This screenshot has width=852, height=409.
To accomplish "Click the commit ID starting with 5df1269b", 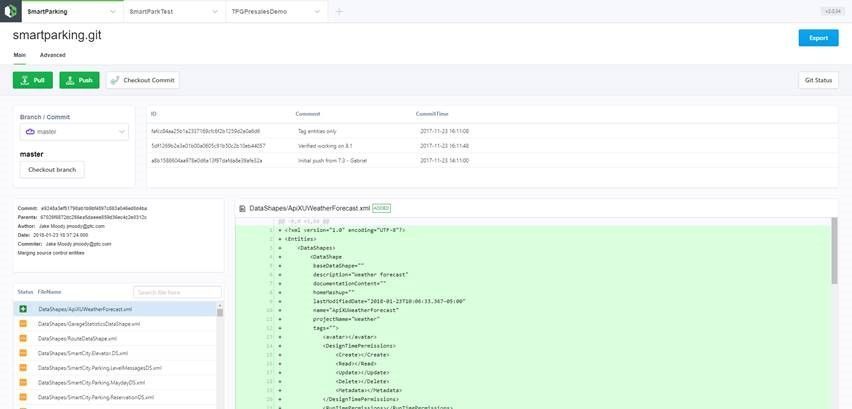I will point(208,146).
